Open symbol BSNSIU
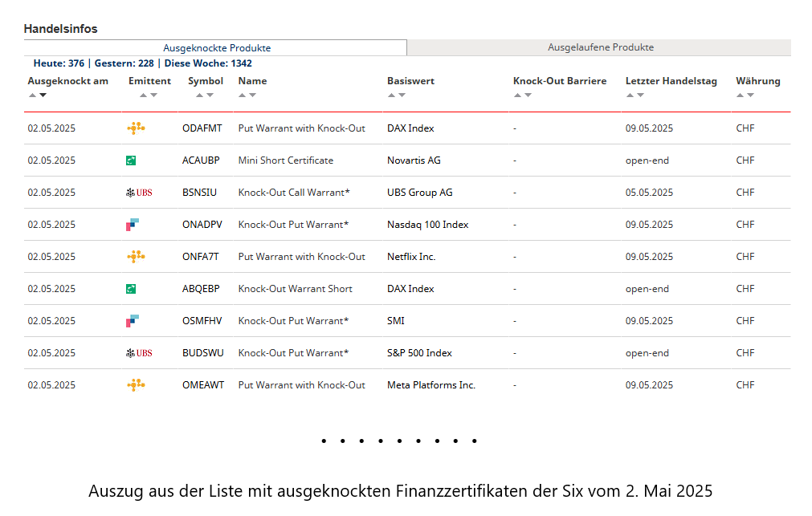 click(x=199, y=193)
